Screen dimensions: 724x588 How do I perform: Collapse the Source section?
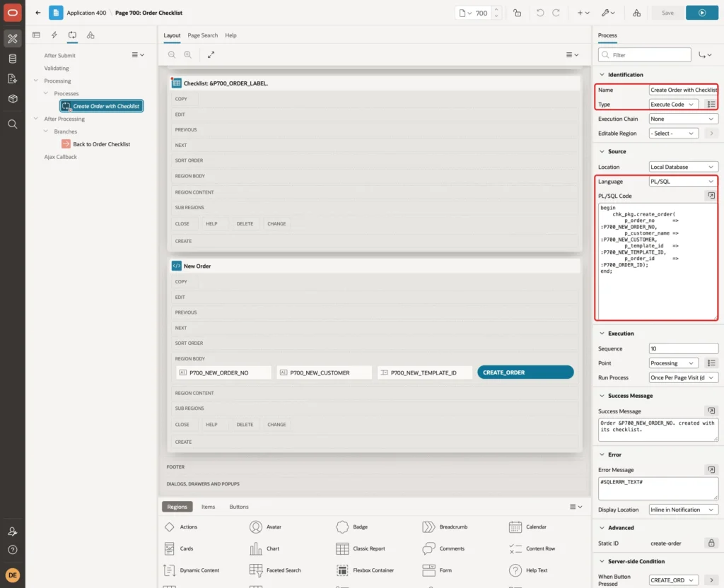pos(602,151)
